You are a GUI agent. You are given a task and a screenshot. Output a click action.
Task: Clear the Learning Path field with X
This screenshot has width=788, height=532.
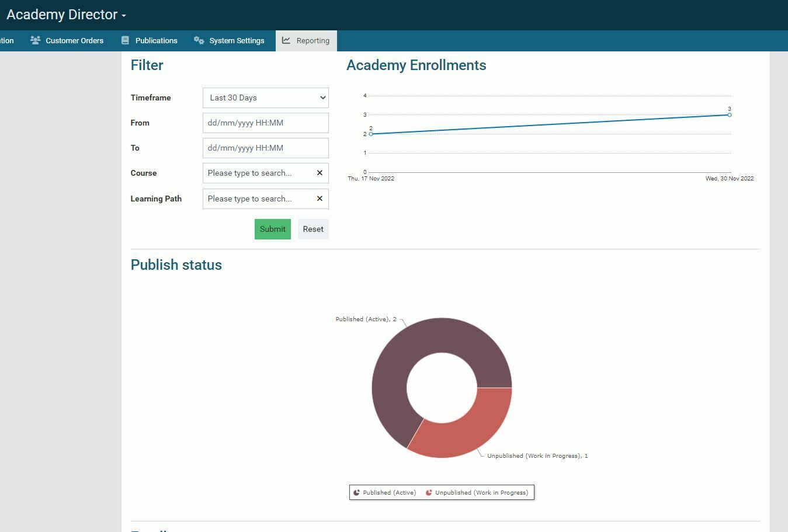pos(320,199)
